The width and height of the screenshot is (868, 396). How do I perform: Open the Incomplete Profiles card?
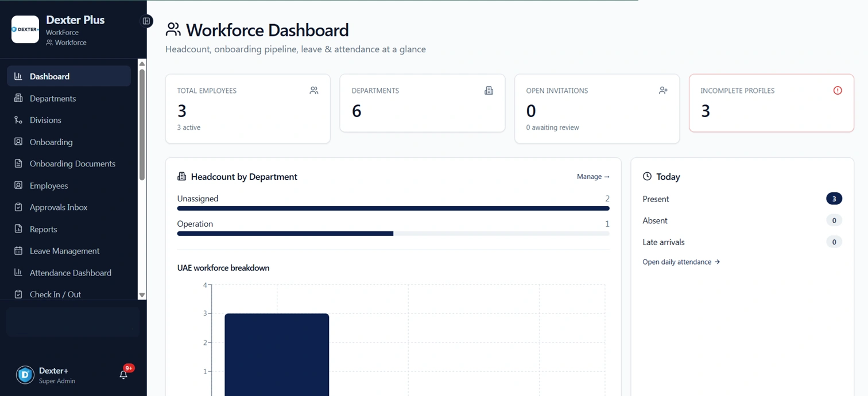tap(772, 103)
